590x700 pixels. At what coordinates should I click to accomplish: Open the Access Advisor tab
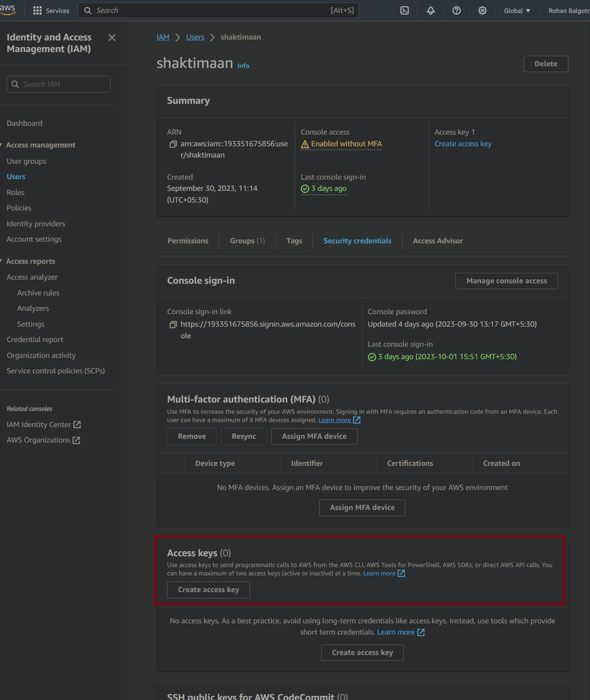[438, 241]
